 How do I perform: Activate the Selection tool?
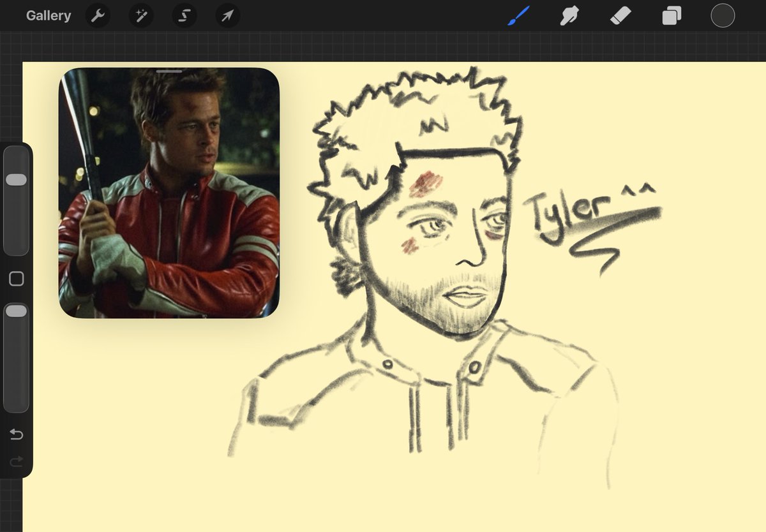coord(184,16)
